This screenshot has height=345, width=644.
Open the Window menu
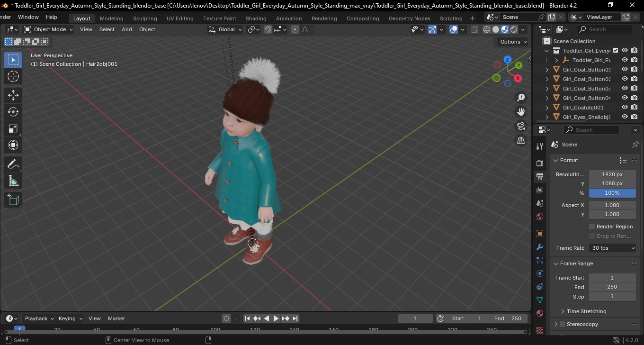28,17
